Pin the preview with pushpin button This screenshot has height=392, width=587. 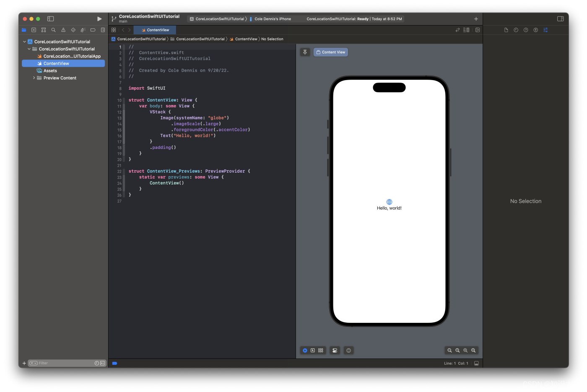point(305,52)
